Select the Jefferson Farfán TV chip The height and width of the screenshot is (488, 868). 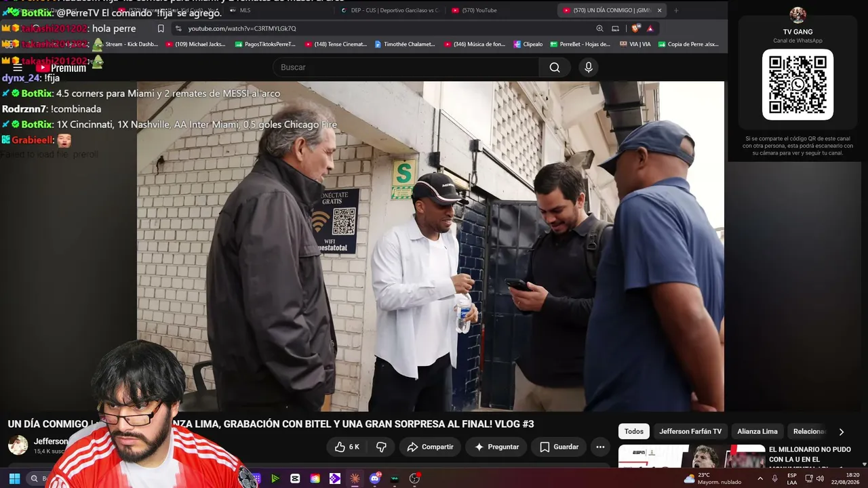pos(690,432)
